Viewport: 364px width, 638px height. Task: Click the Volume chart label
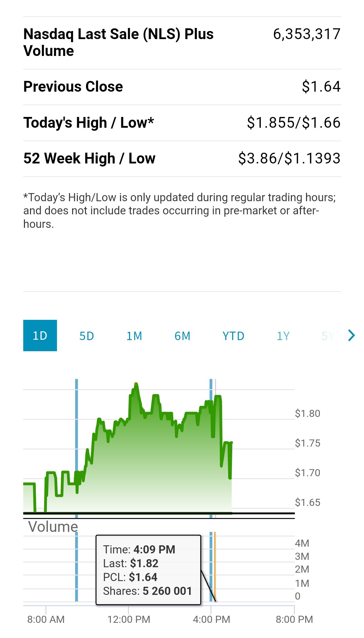pyautogui.click(x=53, y=527)
